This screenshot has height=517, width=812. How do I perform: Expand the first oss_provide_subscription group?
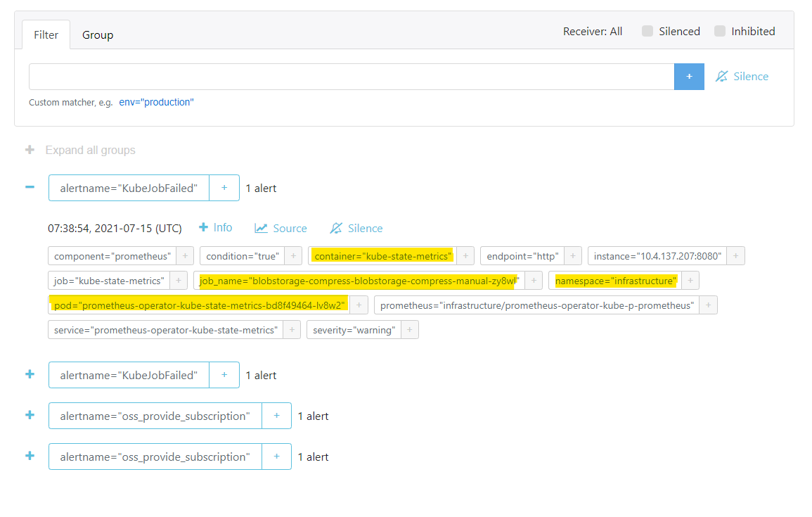point(30,416)
